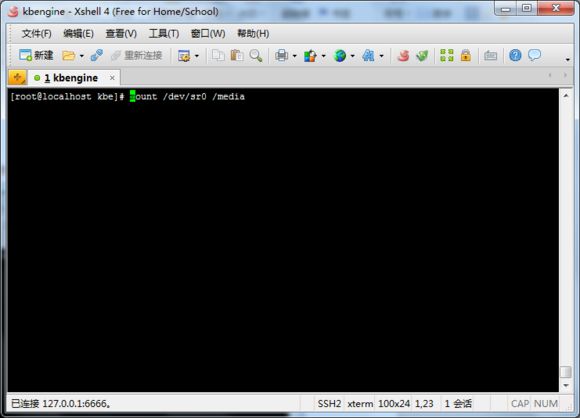This screenshot has width=580, height=418.
Task: Click the 100x24 status entry
Action: tap(394, 404)
